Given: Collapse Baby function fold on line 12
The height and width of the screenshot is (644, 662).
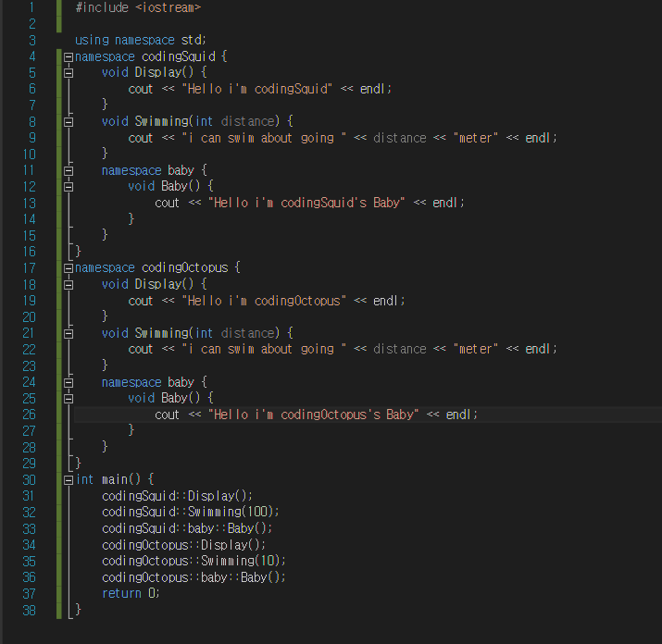Looking at the screenshot, I should tap(69, 187).
